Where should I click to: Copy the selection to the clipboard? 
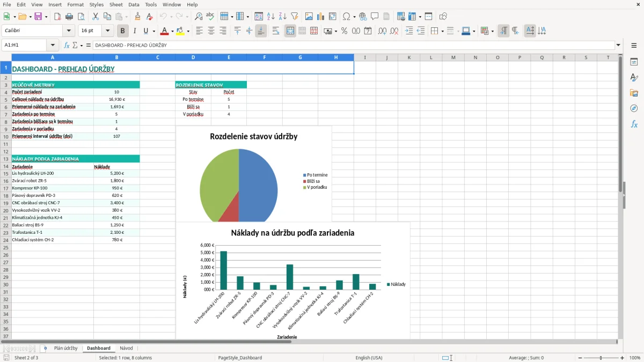[x=107, y=17]
